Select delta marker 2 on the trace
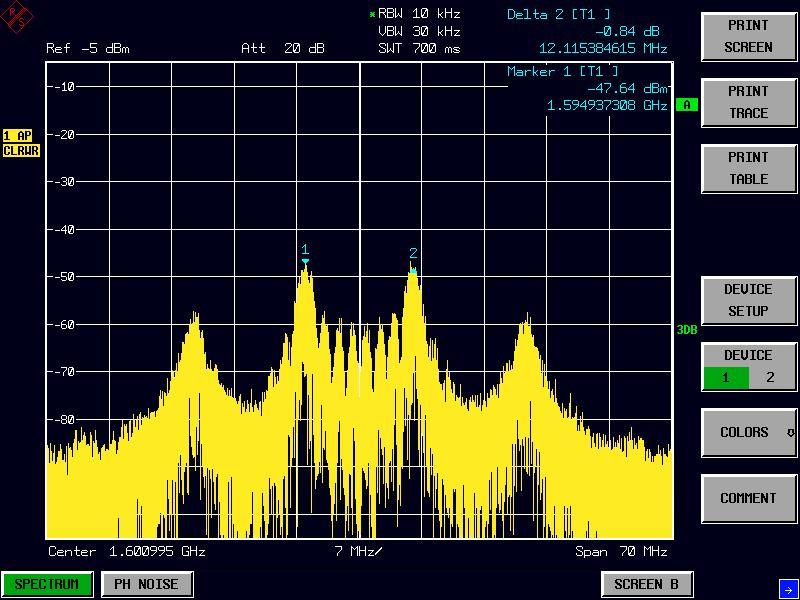Viewport: 800px width, 600px height. 413,267
